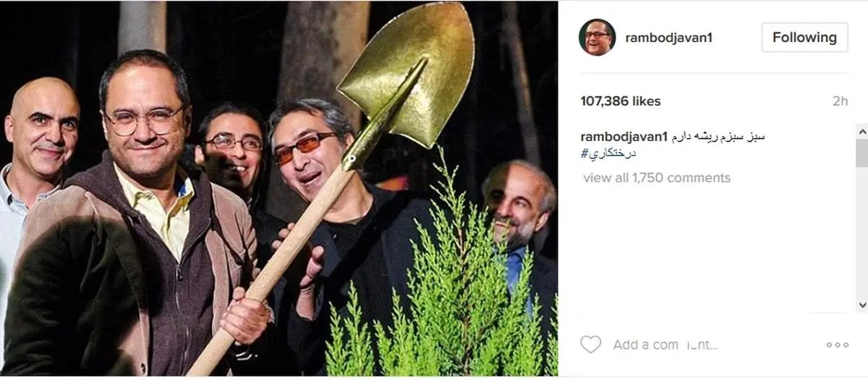Click the comments scrollbar down arrow
The height and width of the screenshot is (380, 868).
click(x=861, y=305)
